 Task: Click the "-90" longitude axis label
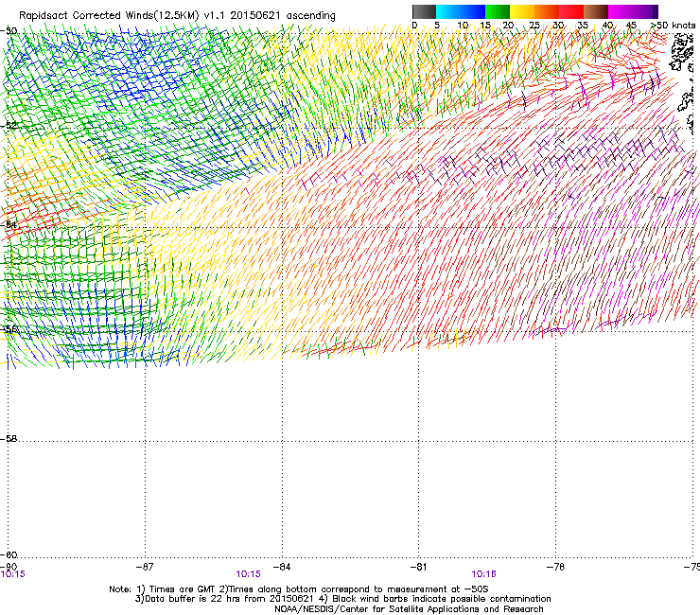[x=9, y=567]
